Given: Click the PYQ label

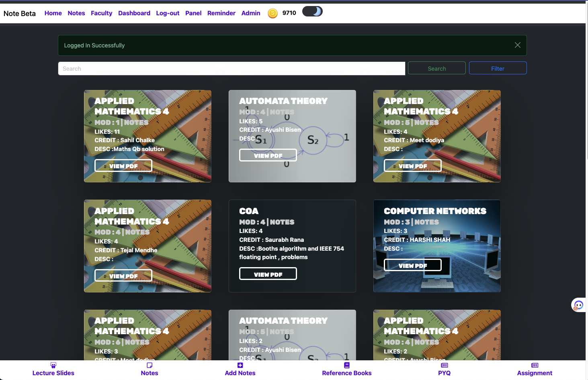Looking at the screenshot, I should pos(445,373).
